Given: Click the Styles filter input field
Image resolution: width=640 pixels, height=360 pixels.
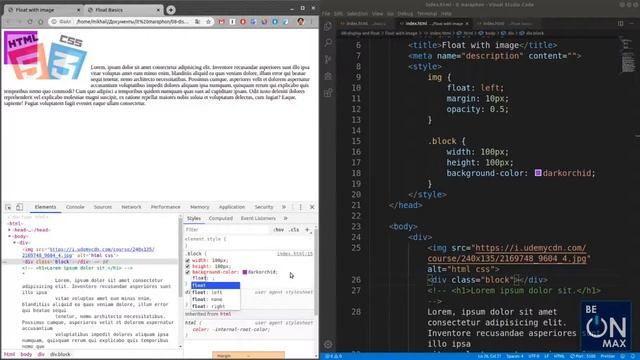Looking at the screenshot, I should tap(227, 230).
